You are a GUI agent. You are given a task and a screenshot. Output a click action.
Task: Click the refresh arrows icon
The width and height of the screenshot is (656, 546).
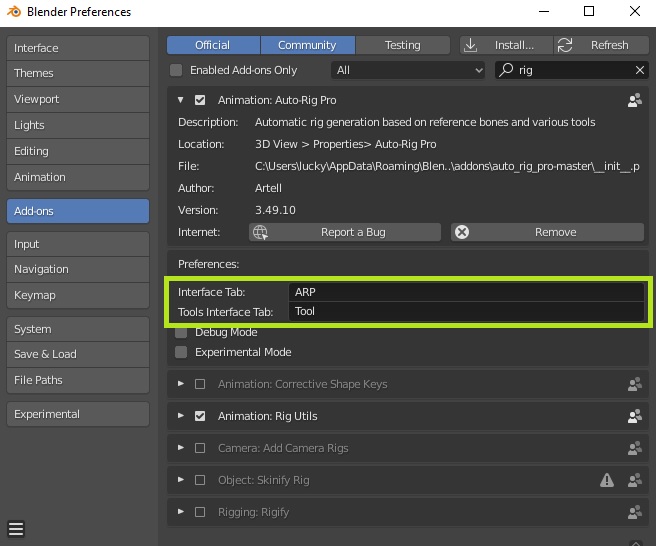(x=565, y=45)
